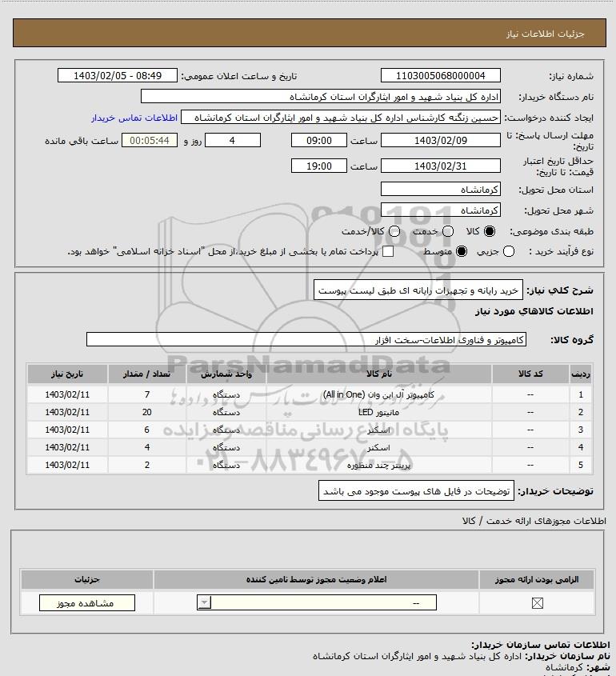Screen dimensions: 616x676
Task: Click the unit دستگاه in the monitor row
Action: 226,412
